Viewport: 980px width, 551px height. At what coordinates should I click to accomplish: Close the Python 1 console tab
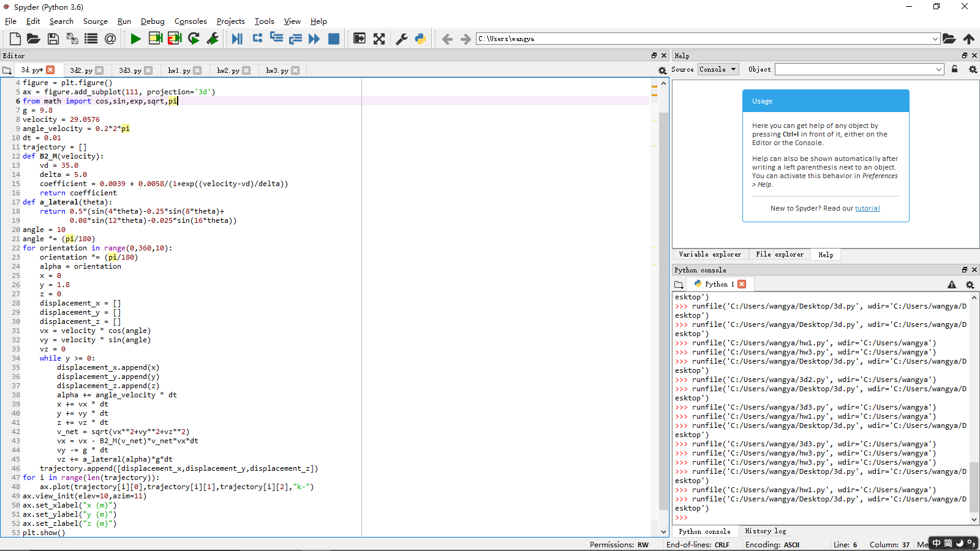pyautogui.click(x=742, y=284)
